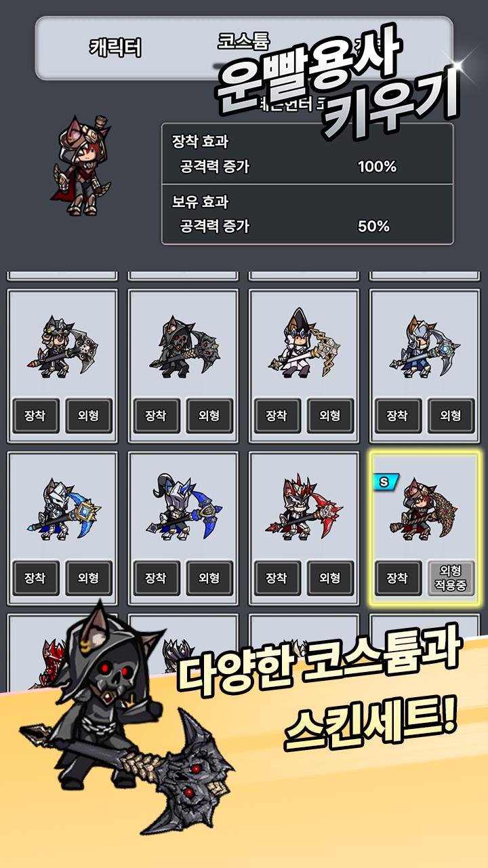Image resolution: width=488 pixels, height=868 pixels.
Task: Click the equipped character preview sprite
Action: [x=80, y=166]
